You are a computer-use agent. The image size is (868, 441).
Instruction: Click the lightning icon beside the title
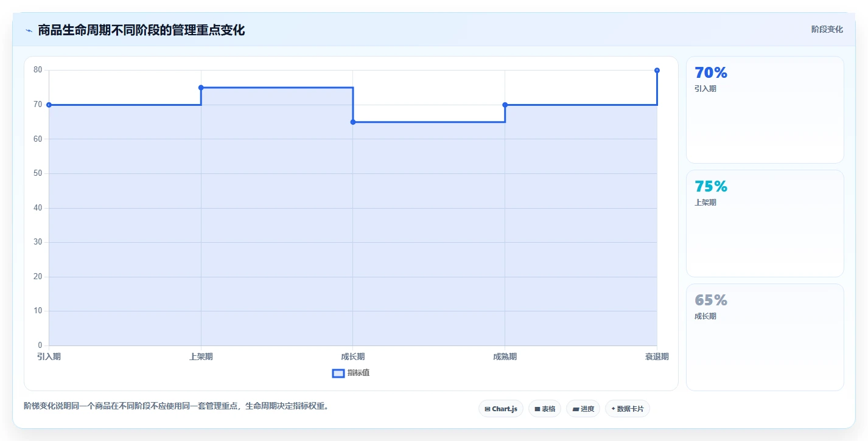point(29,30)
